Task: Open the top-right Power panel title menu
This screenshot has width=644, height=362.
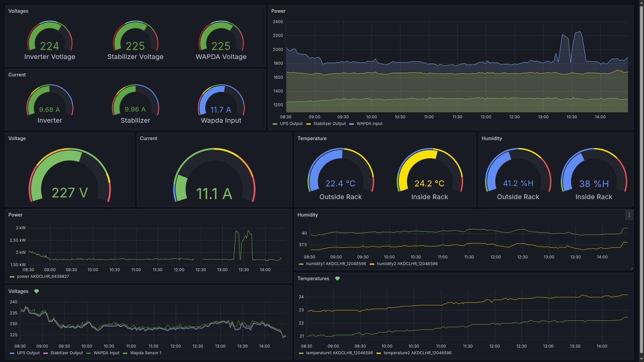Action: tap(278, 11)
